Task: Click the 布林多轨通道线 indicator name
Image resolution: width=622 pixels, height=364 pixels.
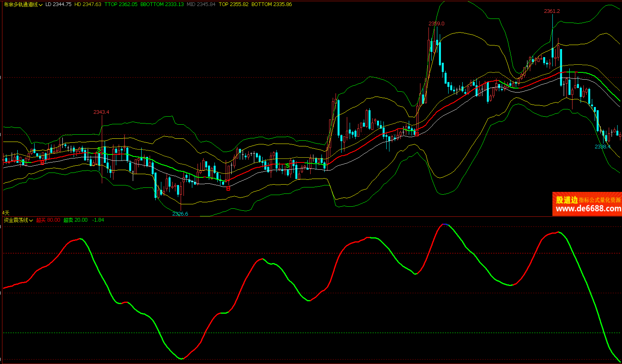Action: (21, 4)
